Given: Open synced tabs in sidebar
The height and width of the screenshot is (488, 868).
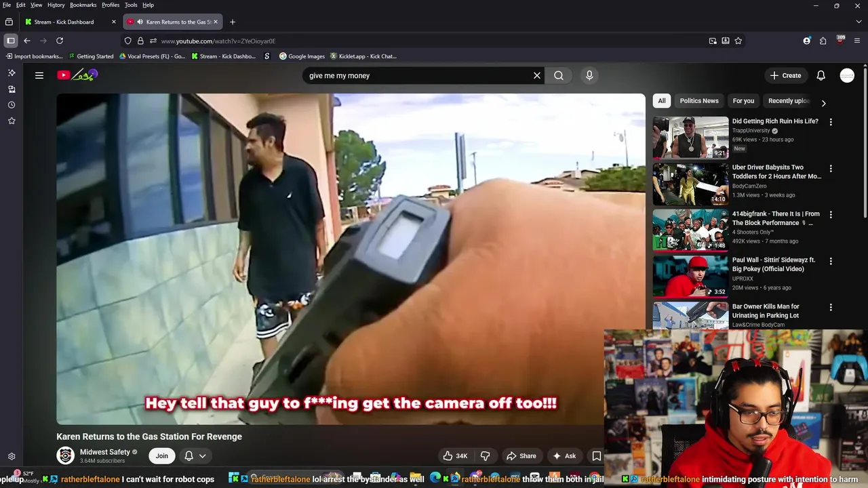Looking at the screenshot, I should tap(12, 89).
